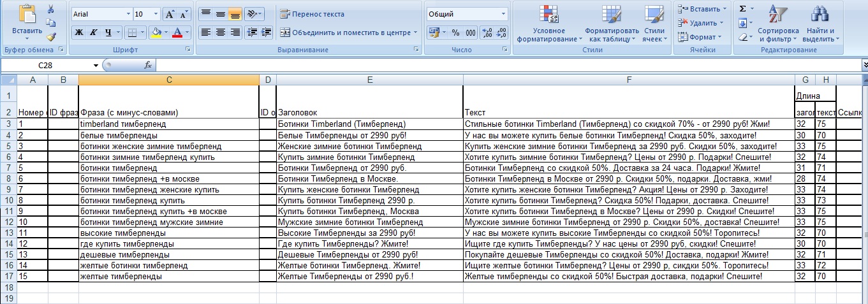The height and width of the screenshot is (304, 868).
Task: Apply red font color A
Action: pyautogui.click(x=177, y=33)
